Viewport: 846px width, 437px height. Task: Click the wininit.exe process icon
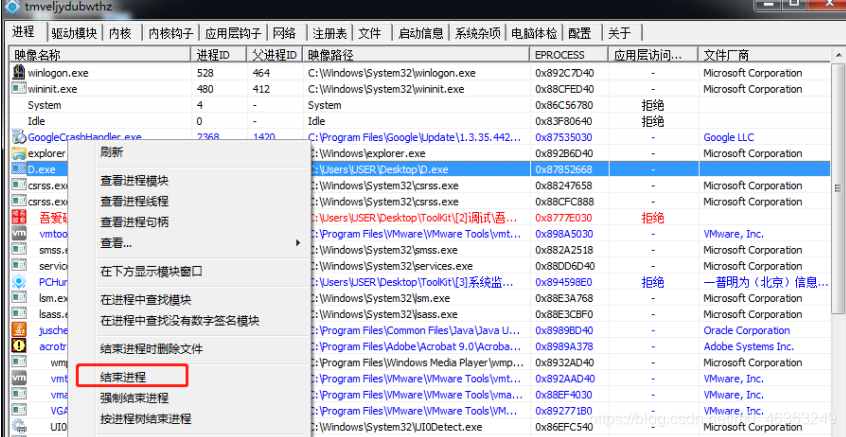tap(19, 88)
